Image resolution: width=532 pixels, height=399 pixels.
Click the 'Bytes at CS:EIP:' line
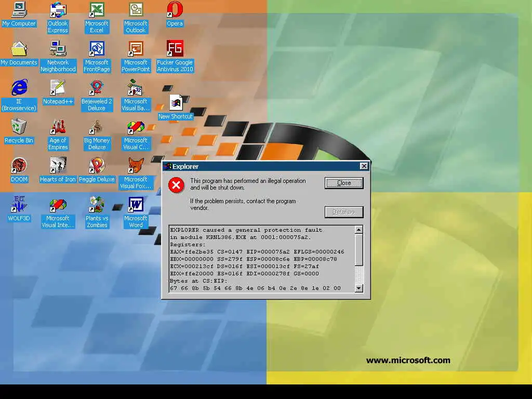pos(199,281)
